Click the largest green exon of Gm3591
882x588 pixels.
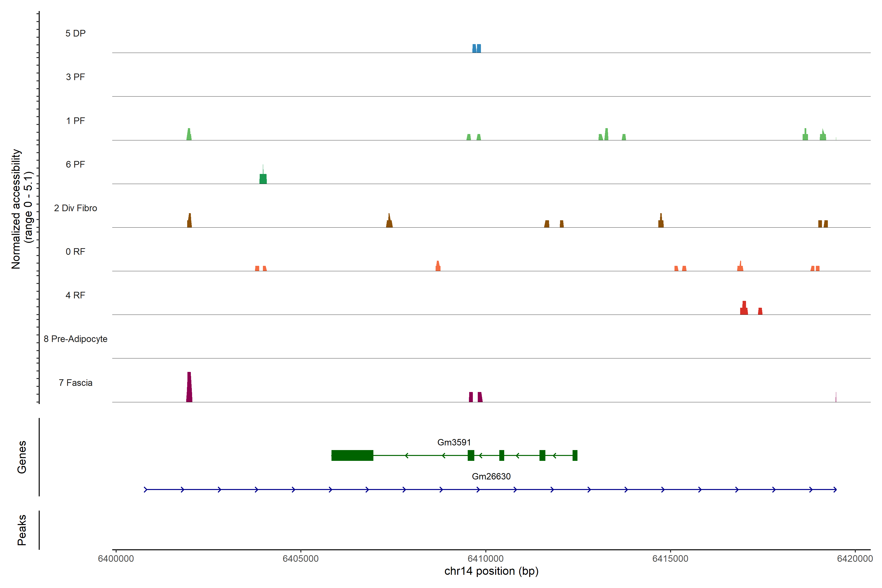click(x=352, y=455)
